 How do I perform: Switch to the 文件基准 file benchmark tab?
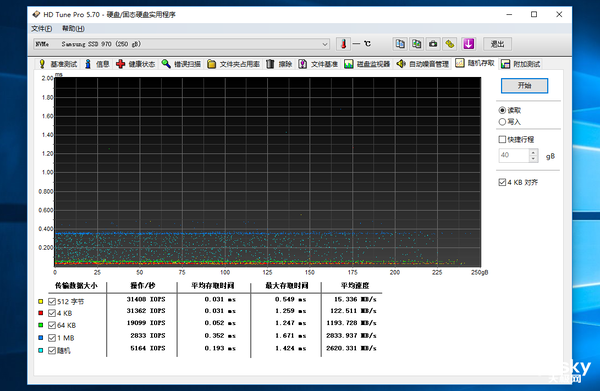[x=318, y=64]
